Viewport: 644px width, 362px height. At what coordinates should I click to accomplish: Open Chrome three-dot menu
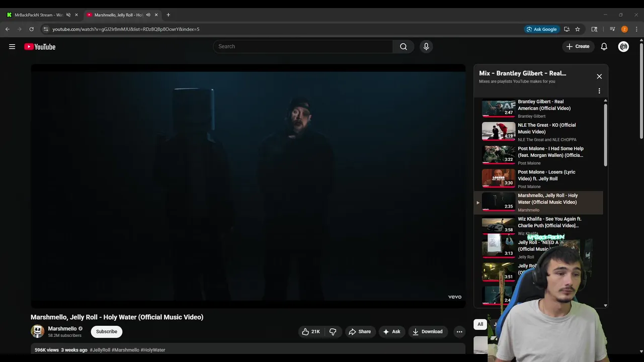pos(636,29)
